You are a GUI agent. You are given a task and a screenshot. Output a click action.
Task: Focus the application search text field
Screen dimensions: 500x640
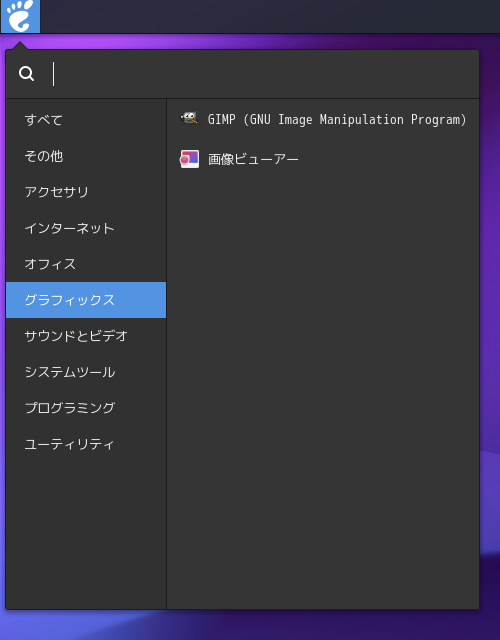(x=263, y=74)
